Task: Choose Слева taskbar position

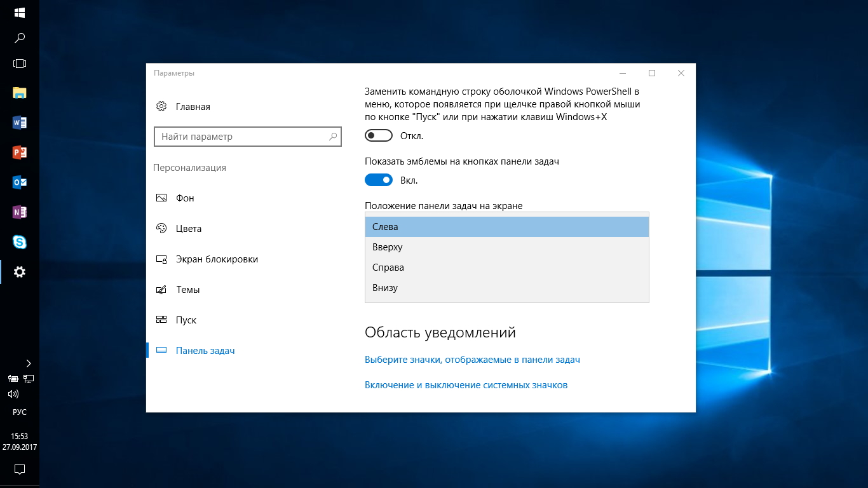Action: (507, 227)
